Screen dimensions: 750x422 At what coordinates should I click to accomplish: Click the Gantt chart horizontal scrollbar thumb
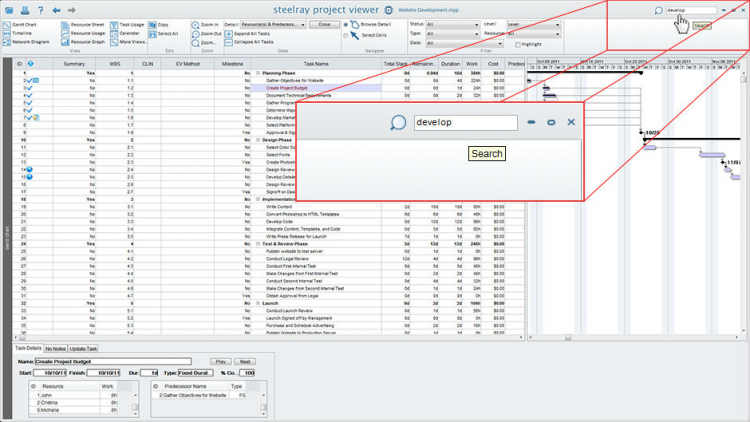[568, 337]
